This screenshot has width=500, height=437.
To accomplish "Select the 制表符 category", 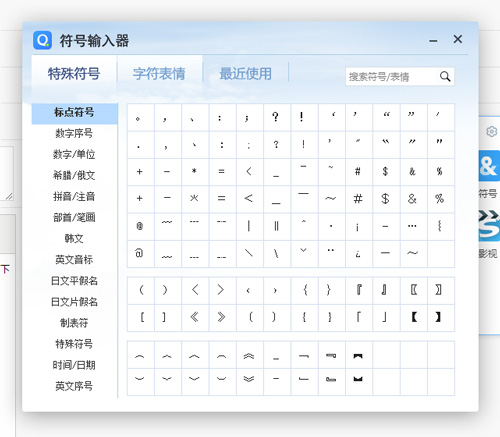I will tap(74, 323).
